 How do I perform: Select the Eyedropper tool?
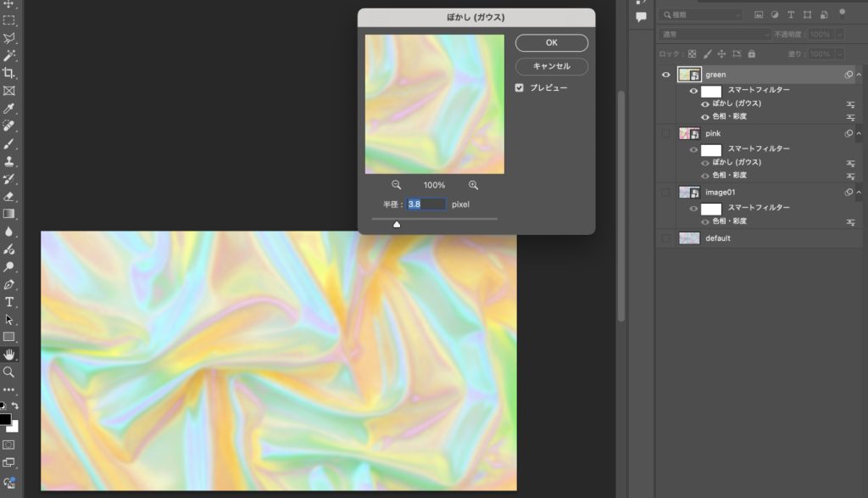9,109
